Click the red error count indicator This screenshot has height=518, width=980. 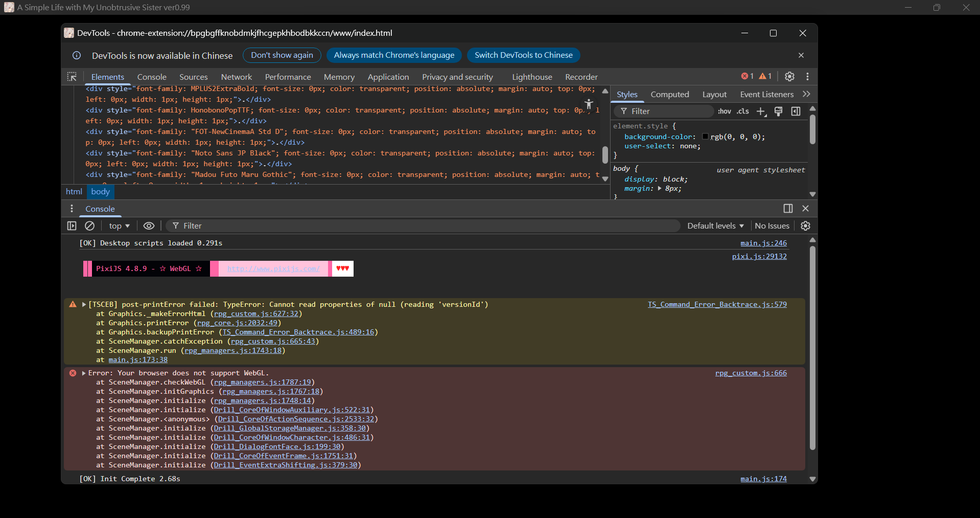747,76
